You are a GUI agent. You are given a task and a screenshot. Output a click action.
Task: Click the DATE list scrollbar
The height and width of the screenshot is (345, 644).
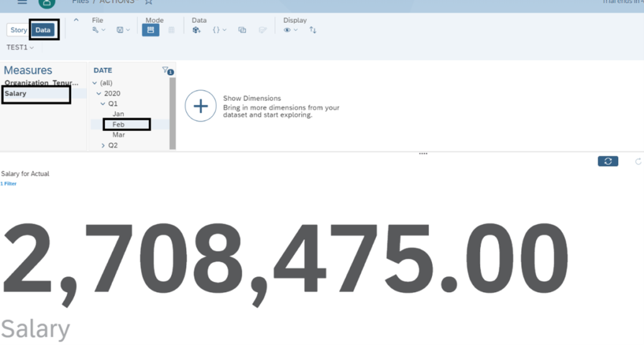coord(172,113)
